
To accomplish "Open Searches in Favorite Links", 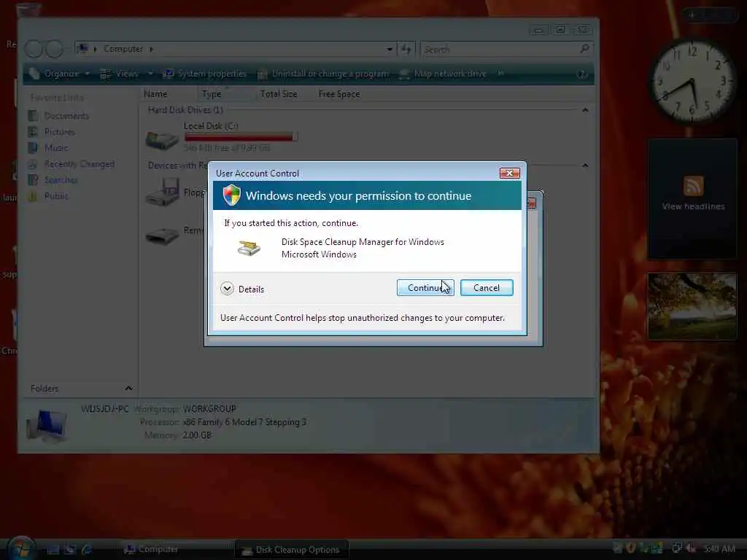I will pos(53,179).
